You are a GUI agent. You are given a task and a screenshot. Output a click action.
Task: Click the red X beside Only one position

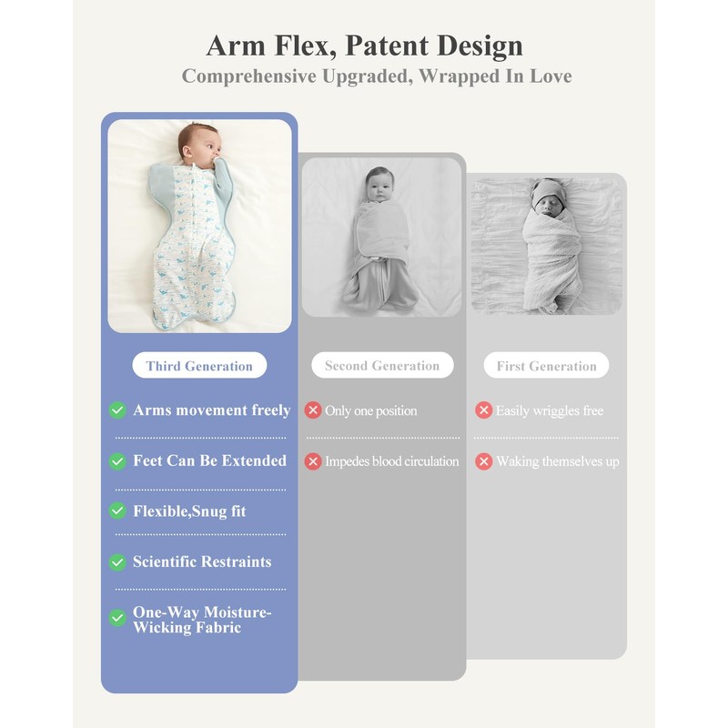click(313, 410)
